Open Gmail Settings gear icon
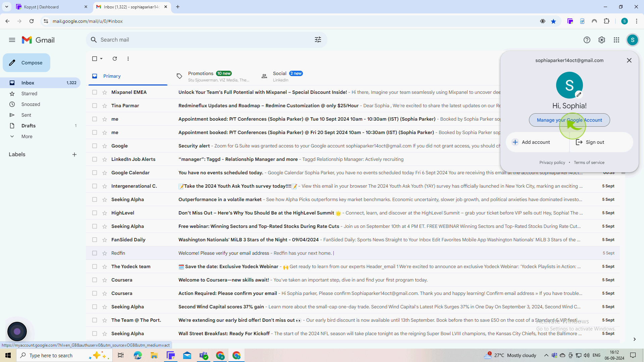This screenshot has width=644, height=362. [x=602, y=40]
